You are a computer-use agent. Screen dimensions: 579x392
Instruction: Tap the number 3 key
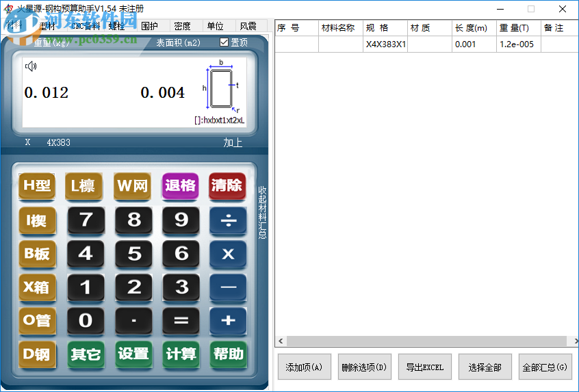(181, 287)
